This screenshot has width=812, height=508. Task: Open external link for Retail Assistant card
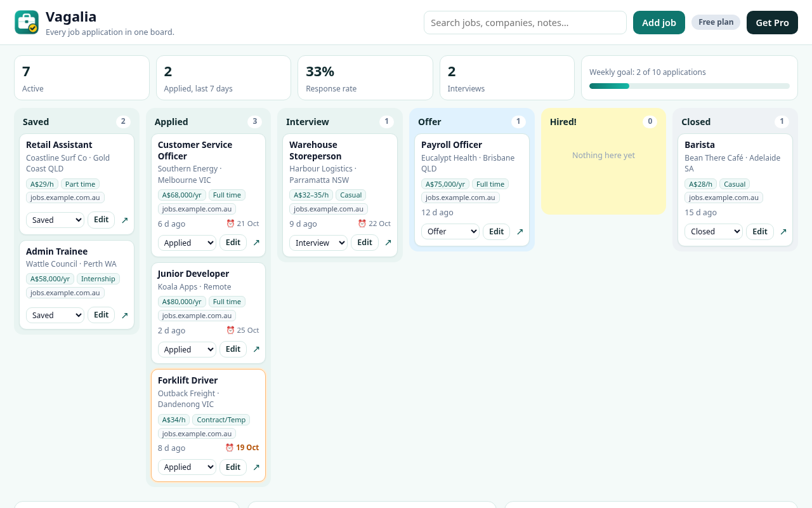point(125,220)
